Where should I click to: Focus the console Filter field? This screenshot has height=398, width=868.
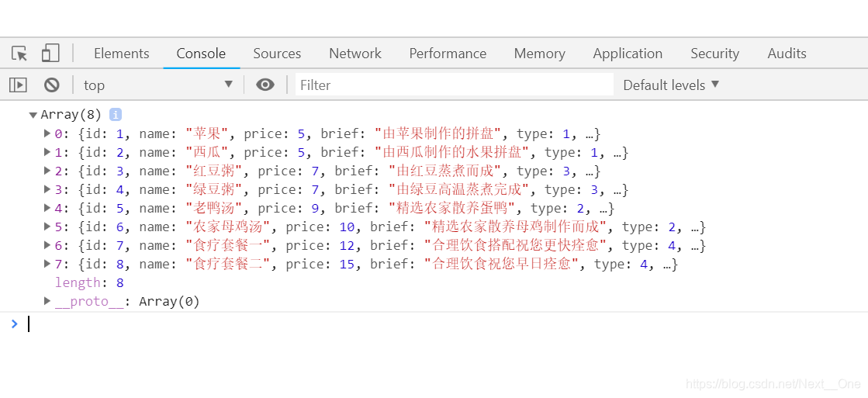(454, 85)
